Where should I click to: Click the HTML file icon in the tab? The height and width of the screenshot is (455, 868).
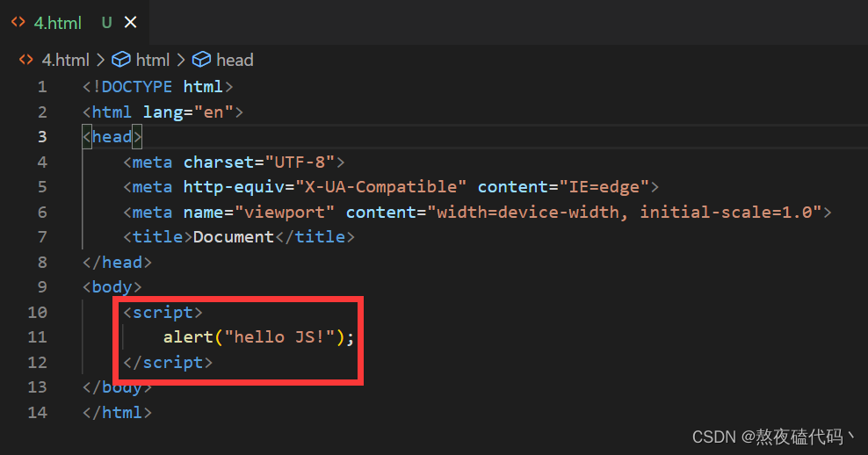click(x=18, y=23)
